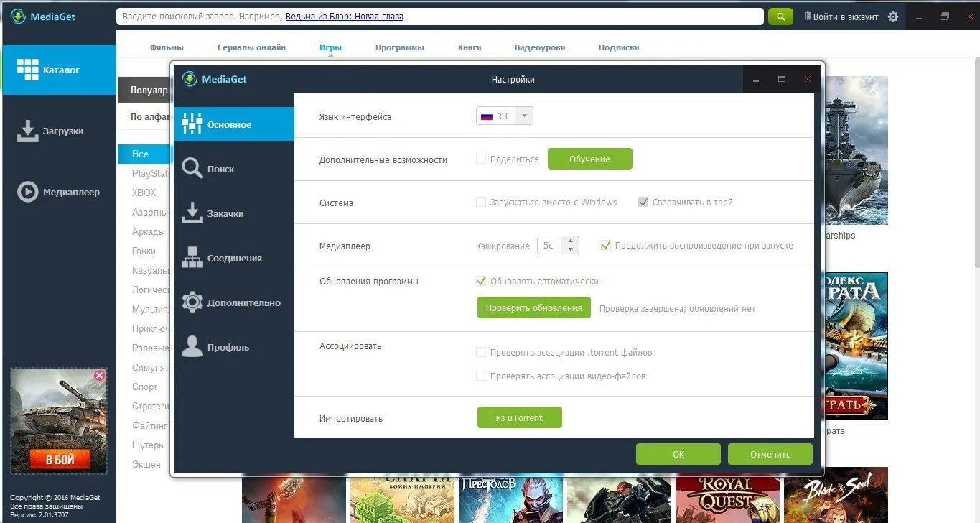This screenshot has width=980, height=523.
Task: Toggle Обновлять автоматически checkbox
Action: tap(481, 281)
